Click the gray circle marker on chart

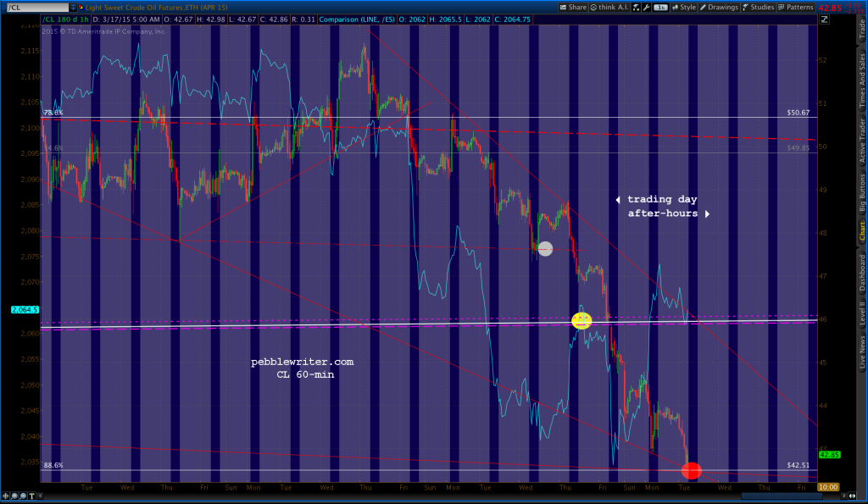point(545,249)
